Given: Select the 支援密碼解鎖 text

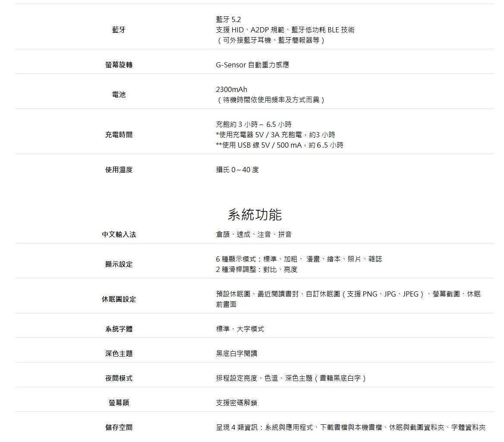Looking at the screenshot, I should pos(236,403).
